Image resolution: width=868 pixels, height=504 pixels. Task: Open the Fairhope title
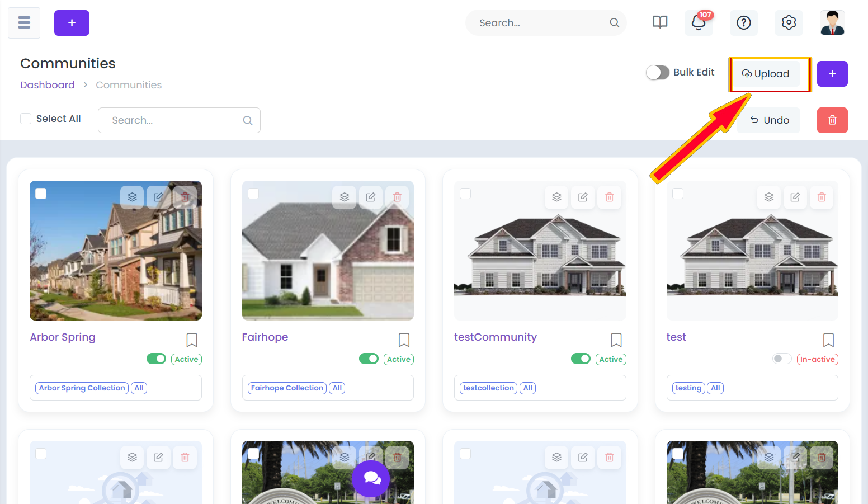pos(265,337)
